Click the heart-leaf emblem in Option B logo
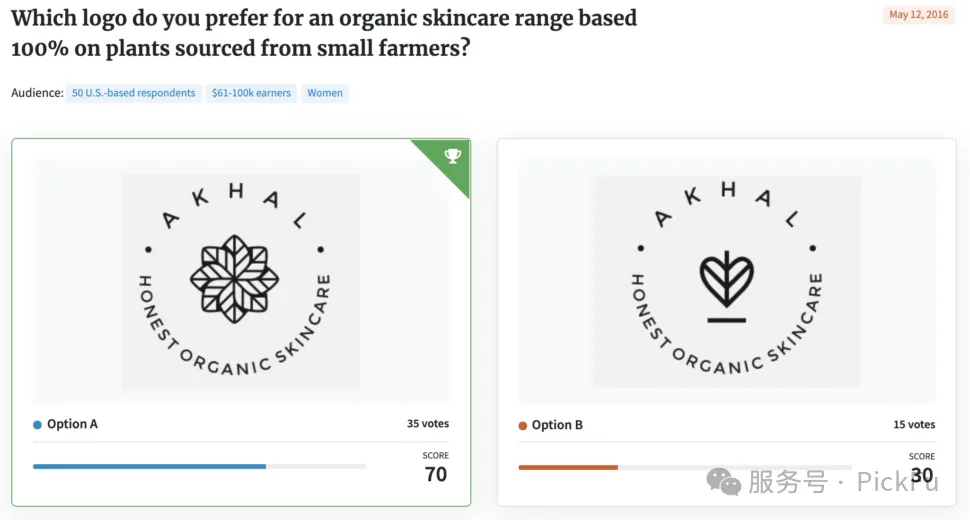Image resolution: width=970 pixels, height=520 pixels. [x=726, y=286]
